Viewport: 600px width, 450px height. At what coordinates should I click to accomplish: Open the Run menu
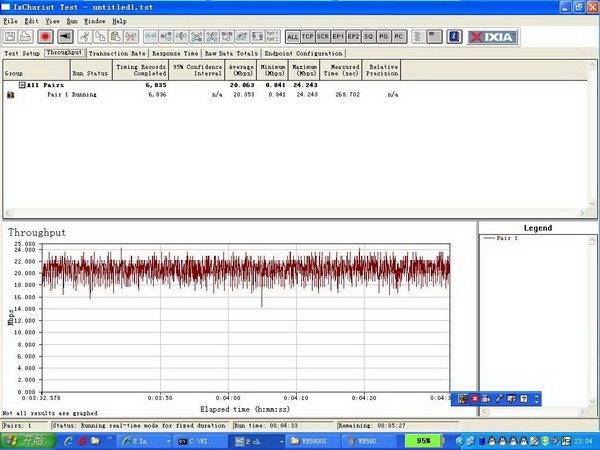point(72,20)
